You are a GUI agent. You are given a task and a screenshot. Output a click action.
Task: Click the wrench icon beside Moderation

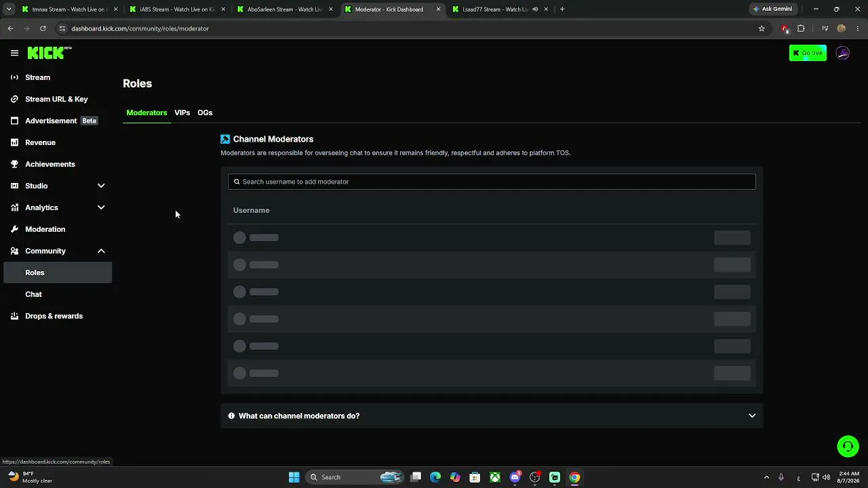14,229
